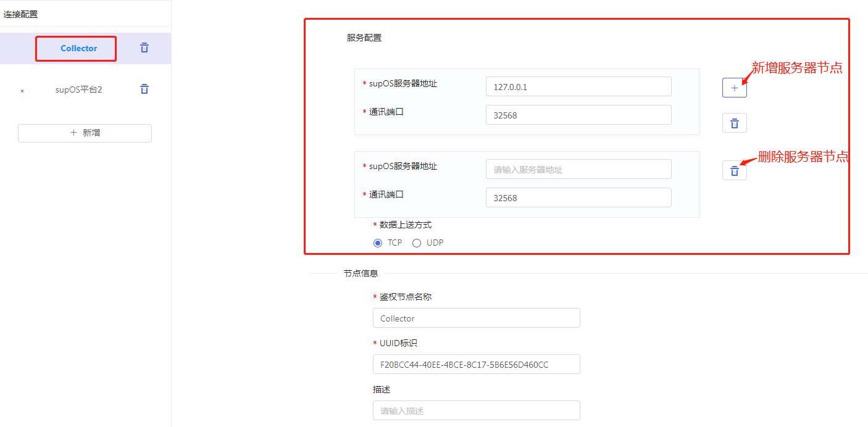Click the 服务配置 section title
Screen dimensions: 868x427
pyautogui.click(x=364, y=38)
